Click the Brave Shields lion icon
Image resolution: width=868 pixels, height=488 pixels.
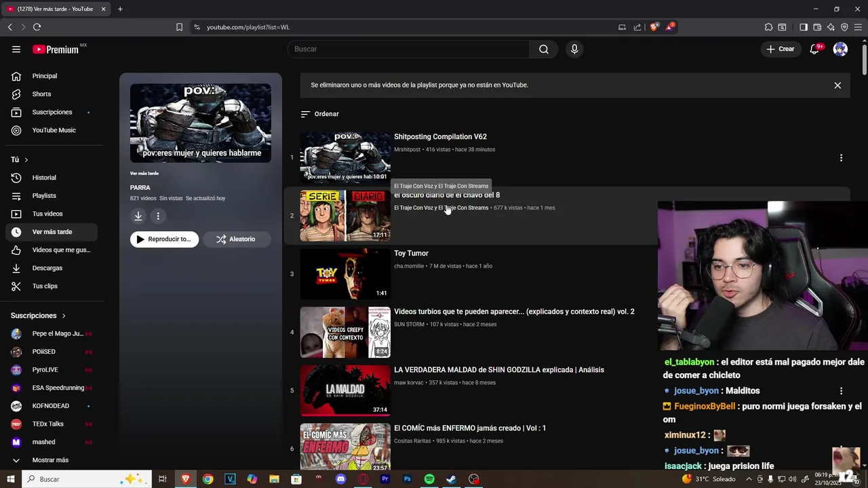(x=654, y=27)
